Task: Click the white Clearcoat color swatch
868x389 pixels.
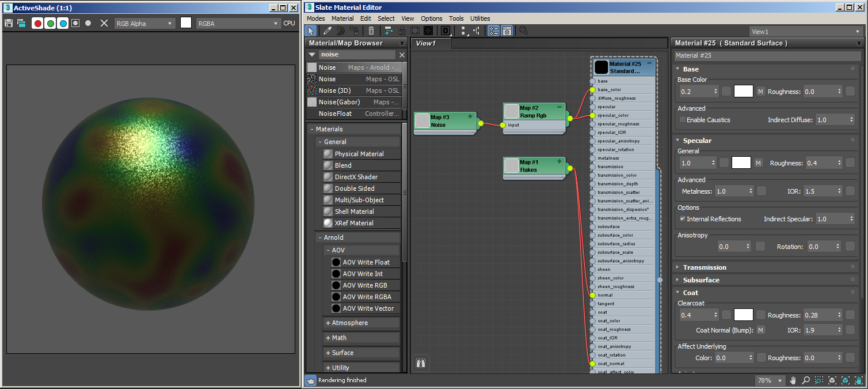Action: [x=743, y=315]
